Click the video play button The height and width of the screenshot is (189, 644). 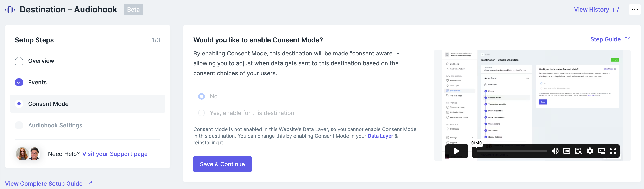click(456, 151)
